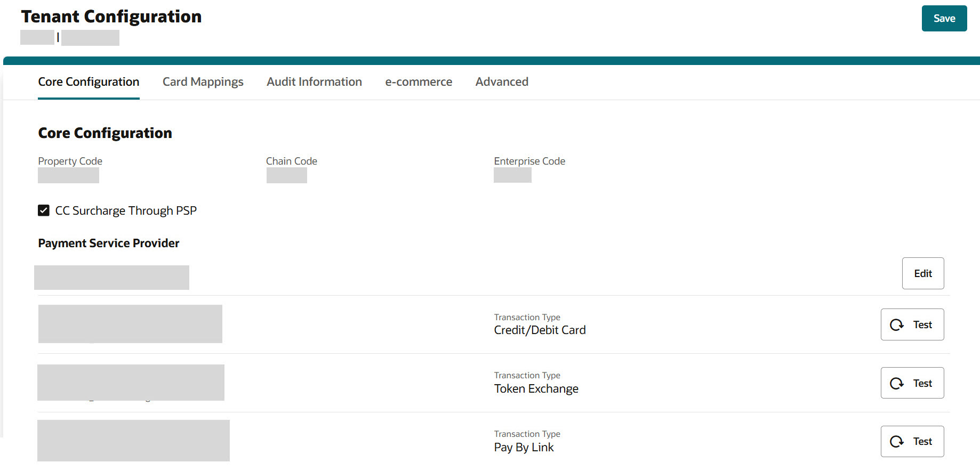The image size is (980, 471).
Task: Click the Chain Code label
Action: coord(292,161)
